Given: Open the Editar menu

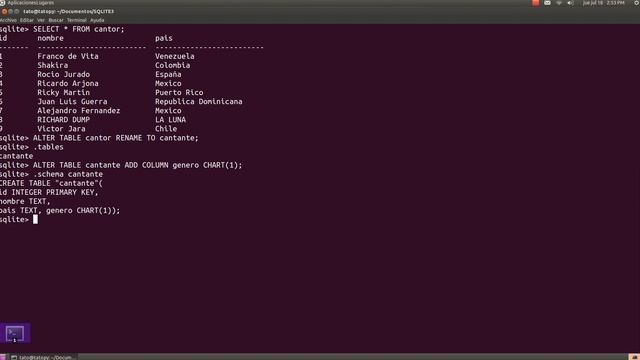Looking at the screenshot, I should [27, 20].
